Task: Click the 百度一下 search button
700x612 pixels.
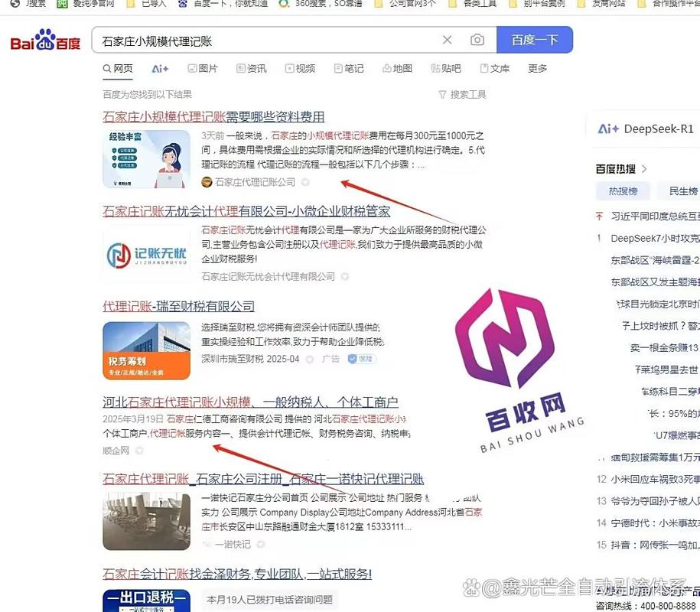Action: pos(535,40)
